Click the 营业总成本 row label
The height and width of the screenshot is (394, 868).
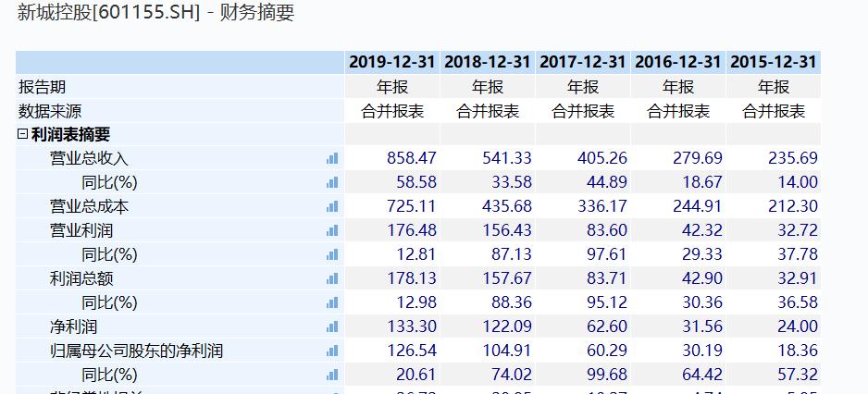tap(89, 206)
